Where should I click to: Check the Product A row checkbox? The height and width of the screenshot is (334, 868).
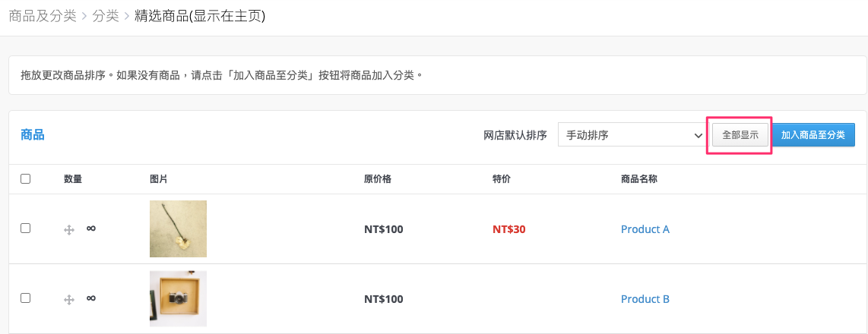[x=26, y=228]
